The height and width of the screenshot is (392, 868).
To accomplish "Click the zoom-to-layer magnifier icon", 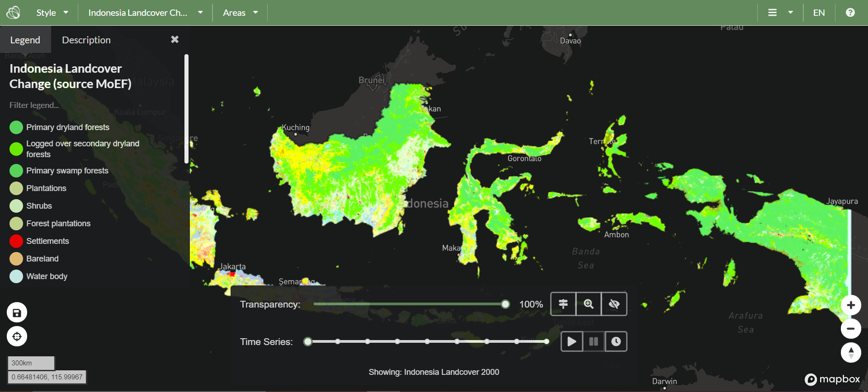I will [588, 304].
